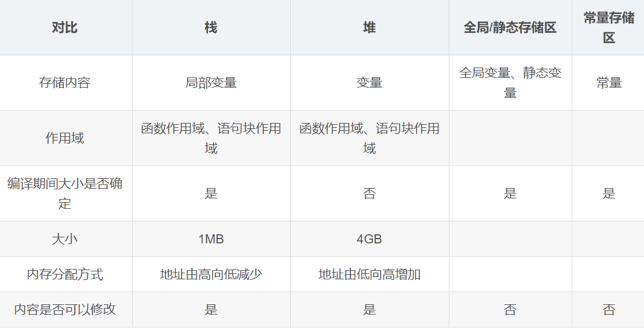Click the 全局/静态存储区 column header
The image size is (644, 328).
[x=510, y=27]
